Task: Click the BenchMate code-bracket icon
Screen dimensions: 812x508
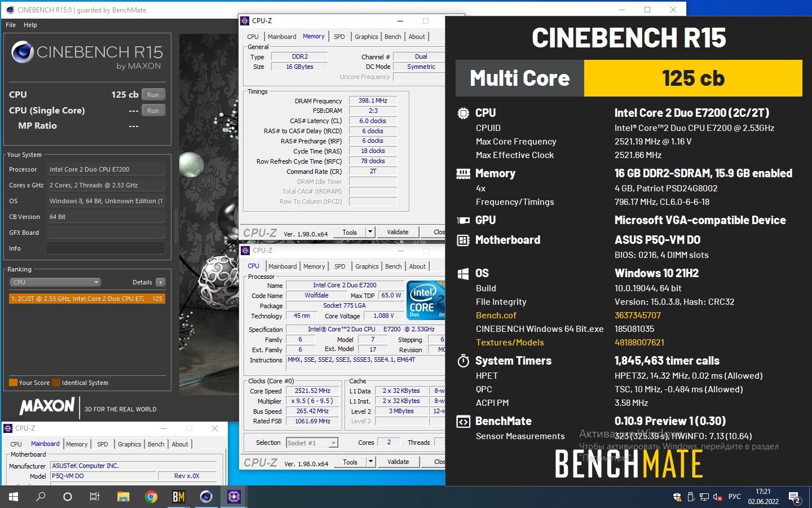Action: (463, 422)
